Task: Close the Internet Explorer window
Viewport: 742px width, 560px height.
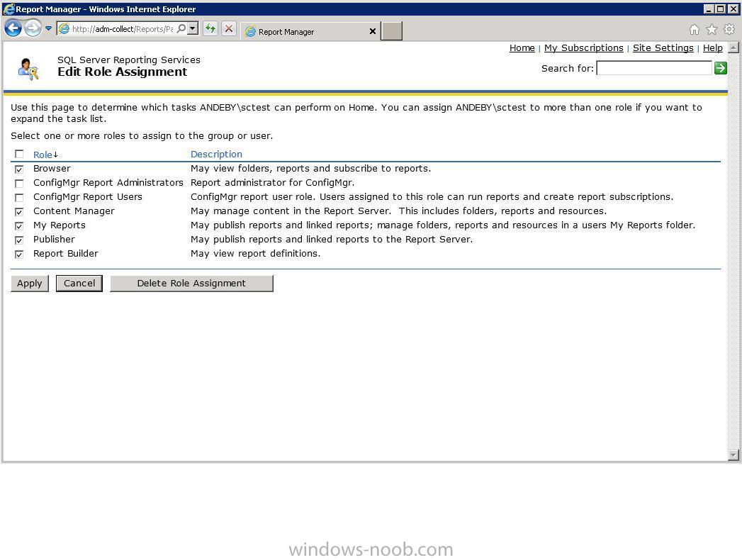Action: click(732, 9)
